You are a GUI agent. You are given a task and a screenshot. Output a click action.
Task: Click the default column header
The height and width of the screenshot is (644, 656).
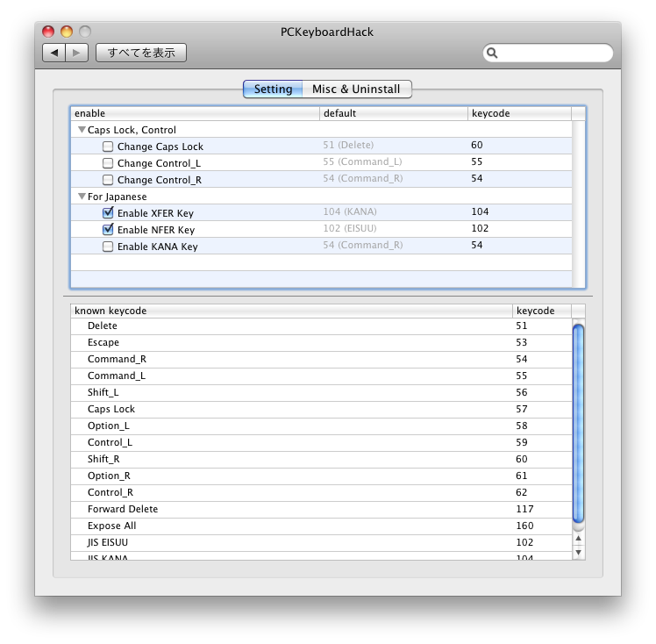click(394, 113)
